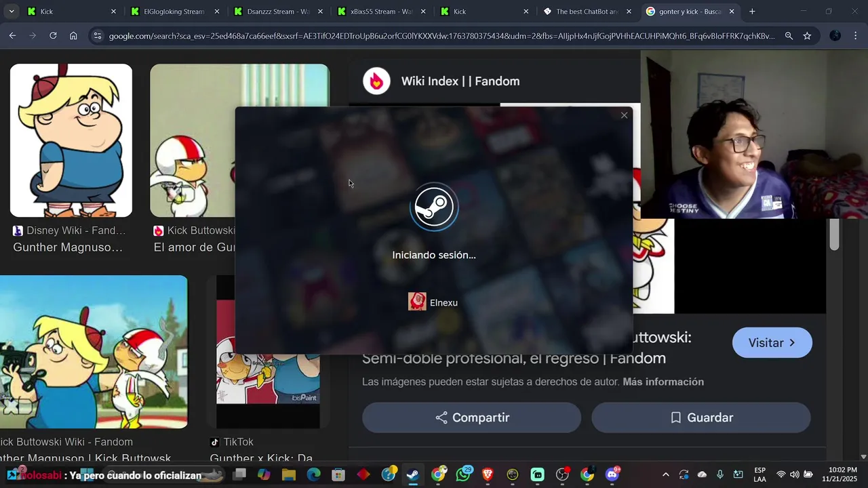Open File Explorer from the taskbar
The width and height of the screenshot is (868, 488).
click(x=289, y=474)
